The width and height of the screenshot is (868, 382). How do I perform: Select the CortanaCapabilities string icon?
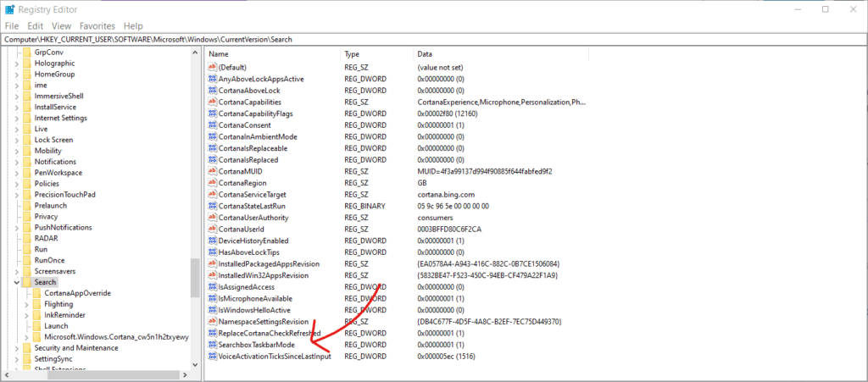212,102
